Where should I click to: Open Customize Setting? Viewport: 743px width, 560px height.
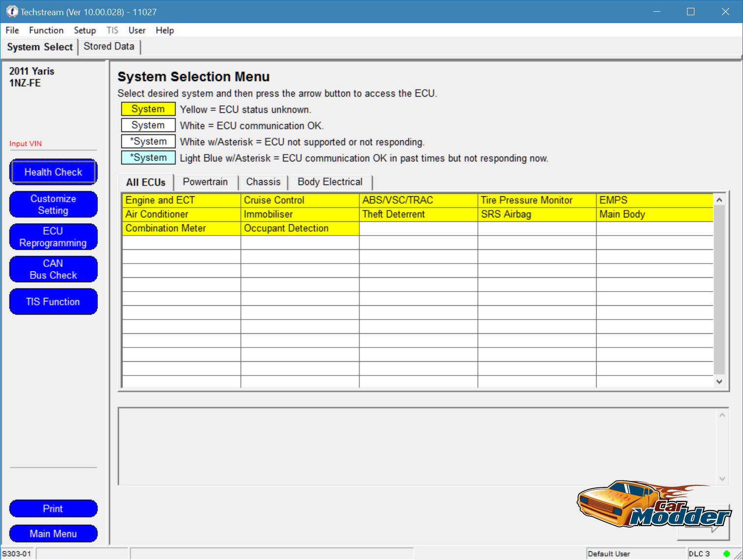coord(53,205)
